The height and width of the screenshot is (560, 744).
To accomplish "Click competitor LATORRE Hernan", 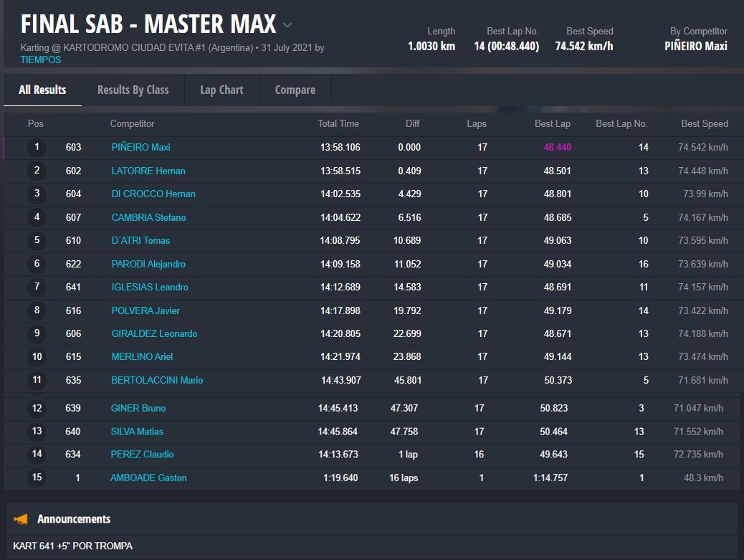I will (148, 171).
